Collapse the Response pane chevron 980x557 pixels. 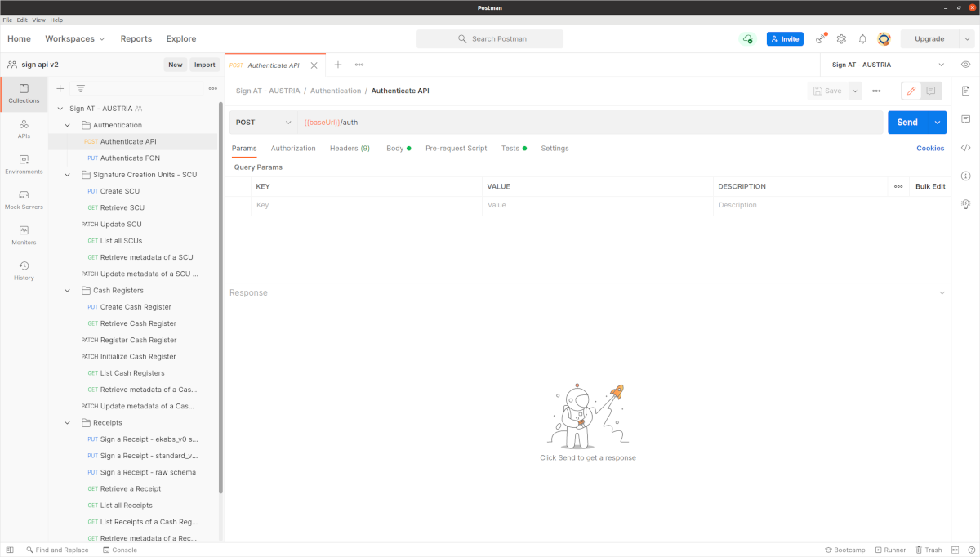(x=942, y=293)
